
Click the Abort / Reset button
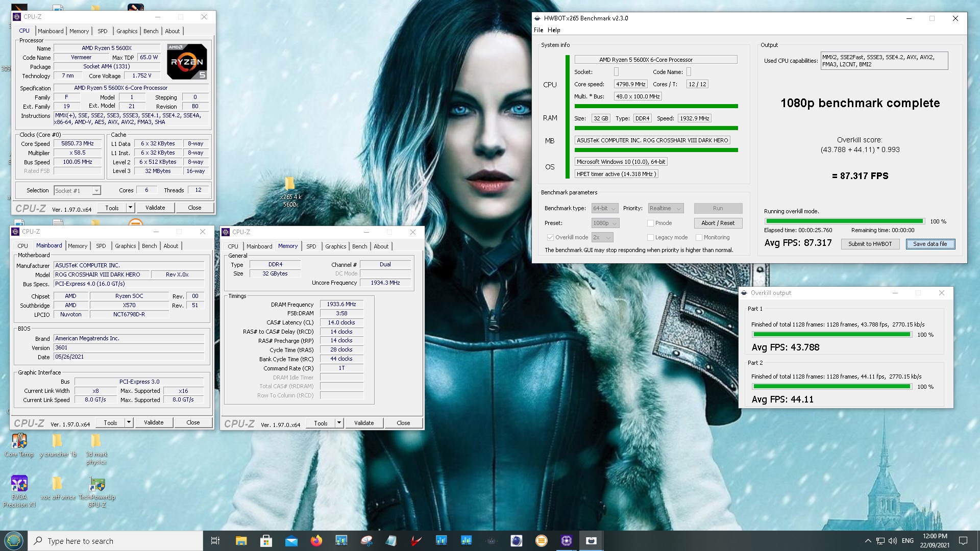[718, 223]
